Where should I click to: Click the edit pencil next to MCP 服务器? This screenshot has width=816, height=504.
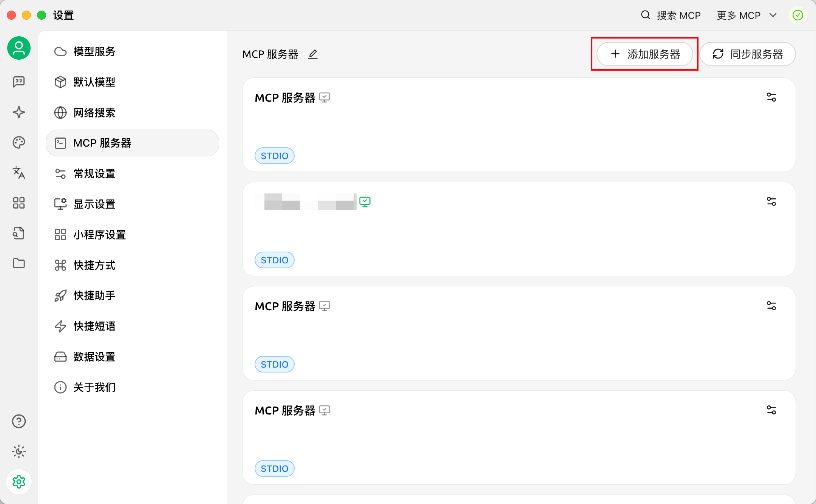click(313, 54)
